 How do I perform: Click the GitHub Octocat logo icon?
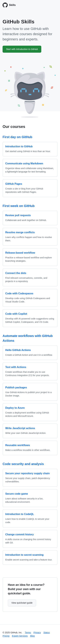(5, 5)
